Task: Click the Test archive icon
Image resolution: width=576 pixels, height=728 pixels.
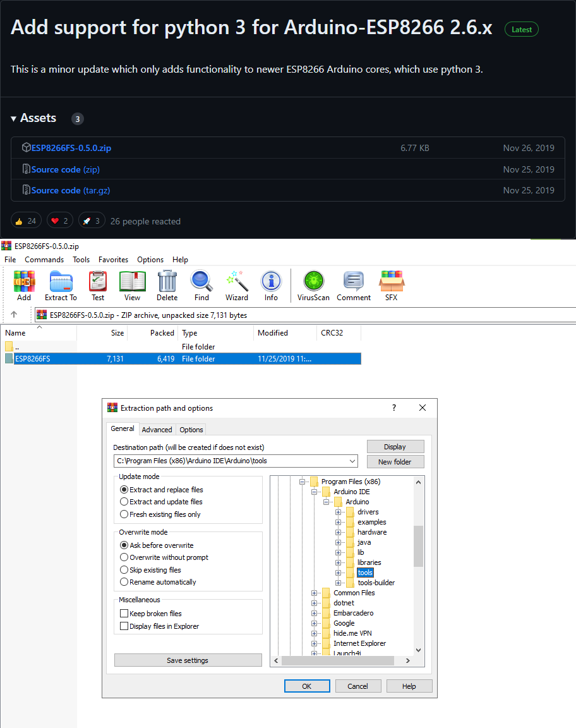Action: tap(98, 286)
